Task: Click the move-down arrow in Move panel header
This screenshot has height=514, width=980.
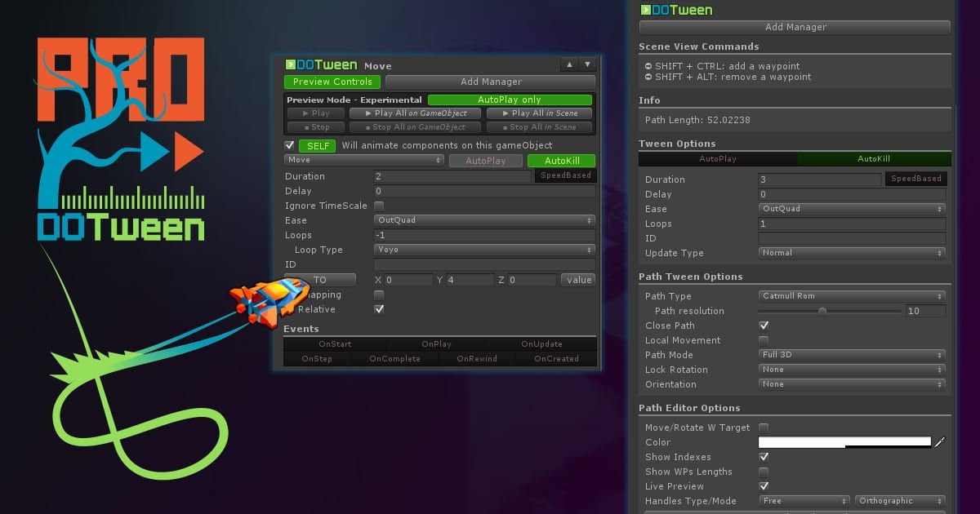Action: (x=587, y=64)
